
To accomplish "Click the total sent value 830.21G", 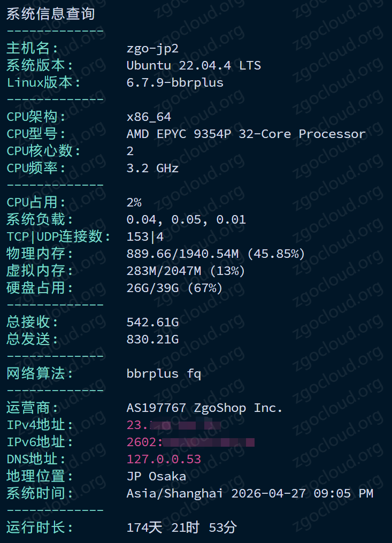I will coord(153,339).
